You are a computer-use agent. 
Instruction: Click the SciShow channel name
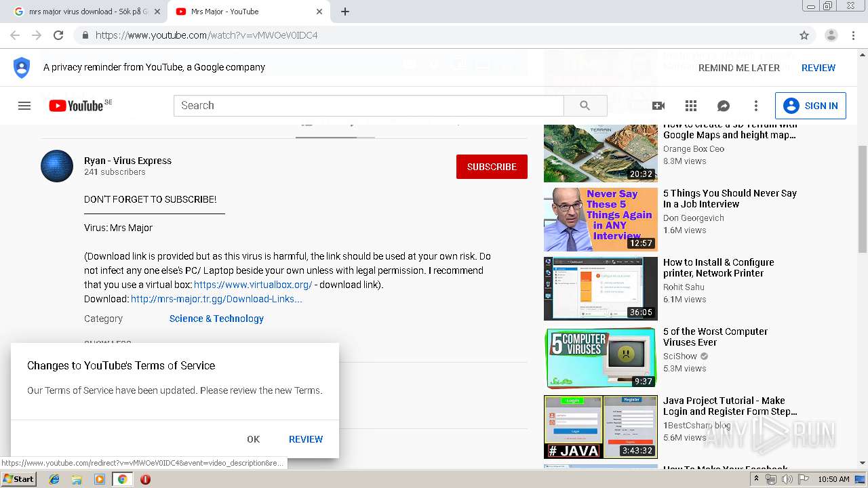coord(680,357)
